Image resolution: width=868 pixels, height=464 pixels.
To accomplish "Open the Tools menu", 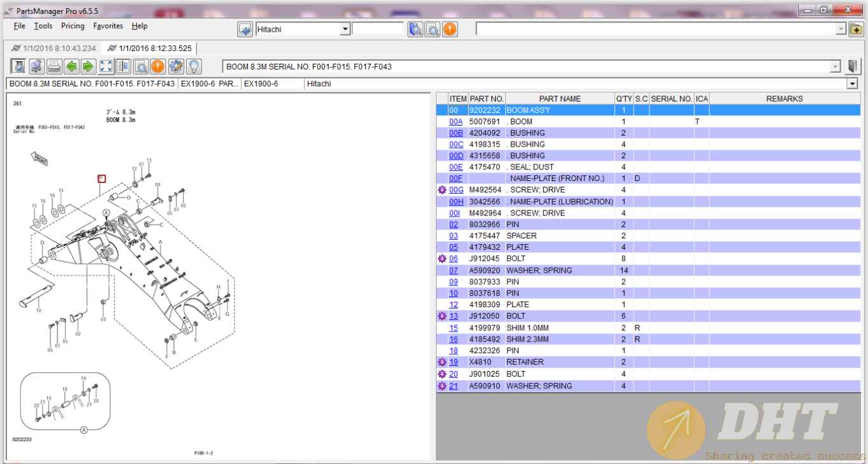I will coord(43,26).
